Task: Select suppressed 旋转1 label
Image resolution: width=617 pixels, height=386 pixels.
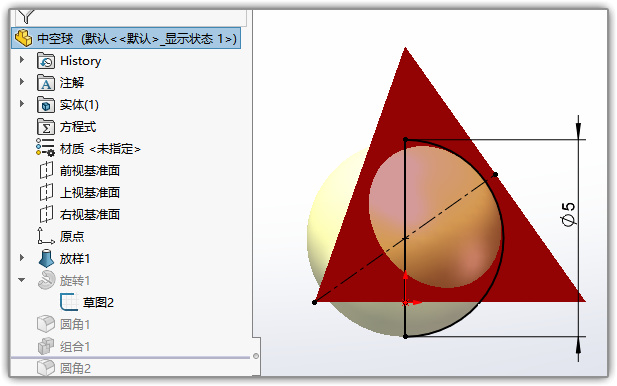Action: (75, 281)
